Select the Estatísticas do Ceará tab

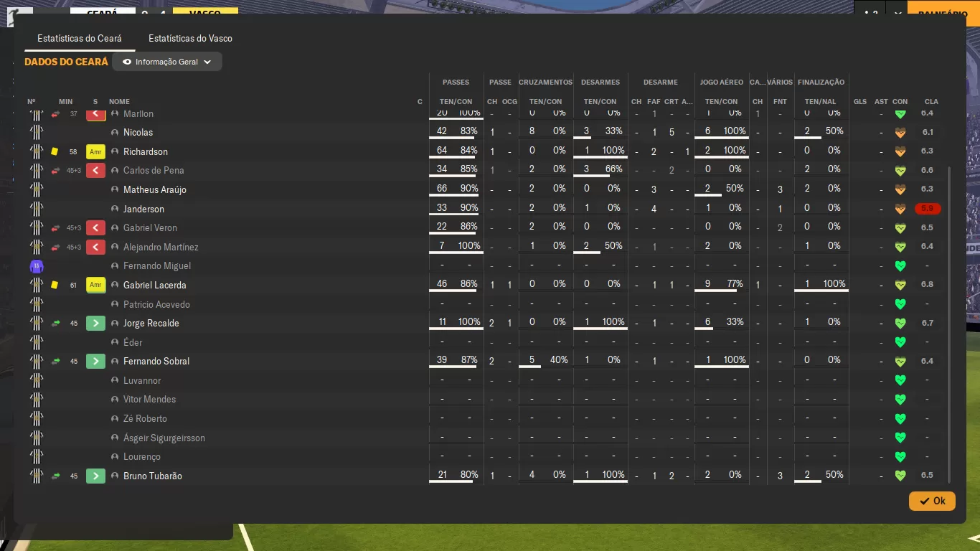pos(80,38)
